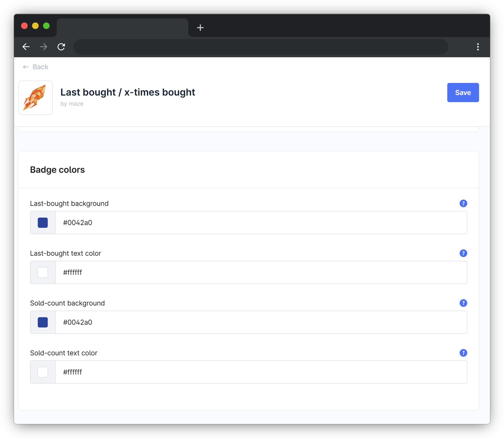Open the Last-bought text white swatch
This screenshot has width=504, height=438.
click(x=43, y=272)
